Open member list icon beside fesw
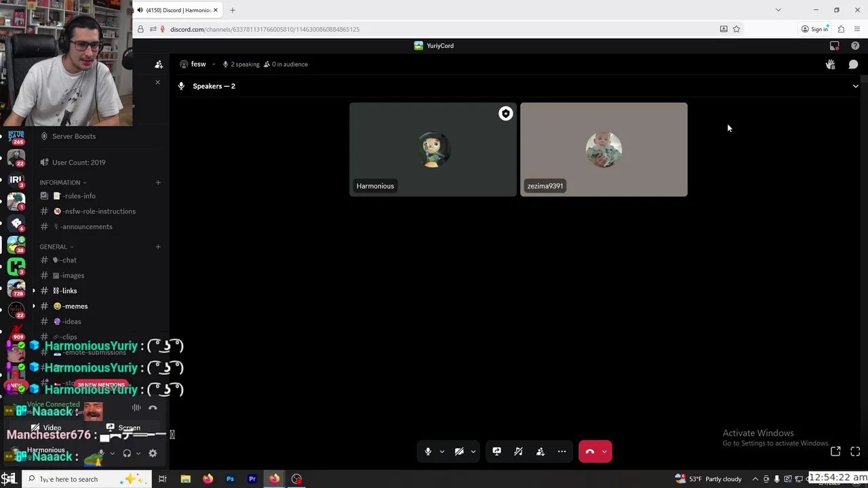The image size is (868, 488). coord(159,64)
